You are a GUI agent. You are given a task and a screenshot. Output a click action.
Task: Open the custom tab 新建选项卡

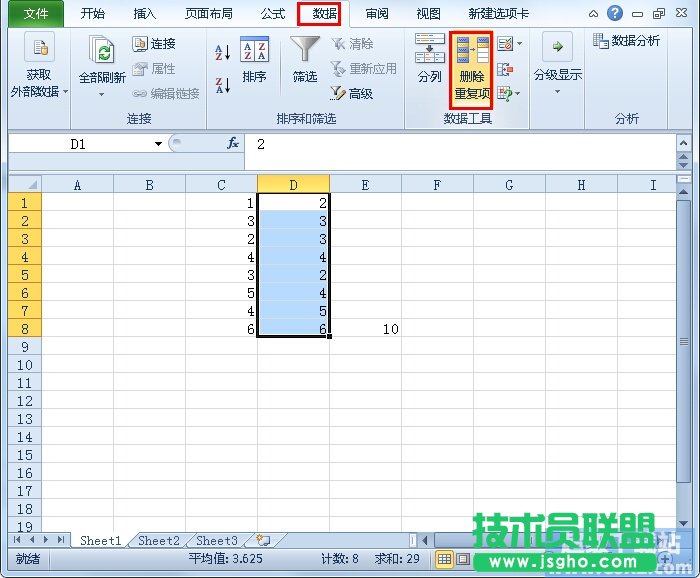tap(498, 14)
